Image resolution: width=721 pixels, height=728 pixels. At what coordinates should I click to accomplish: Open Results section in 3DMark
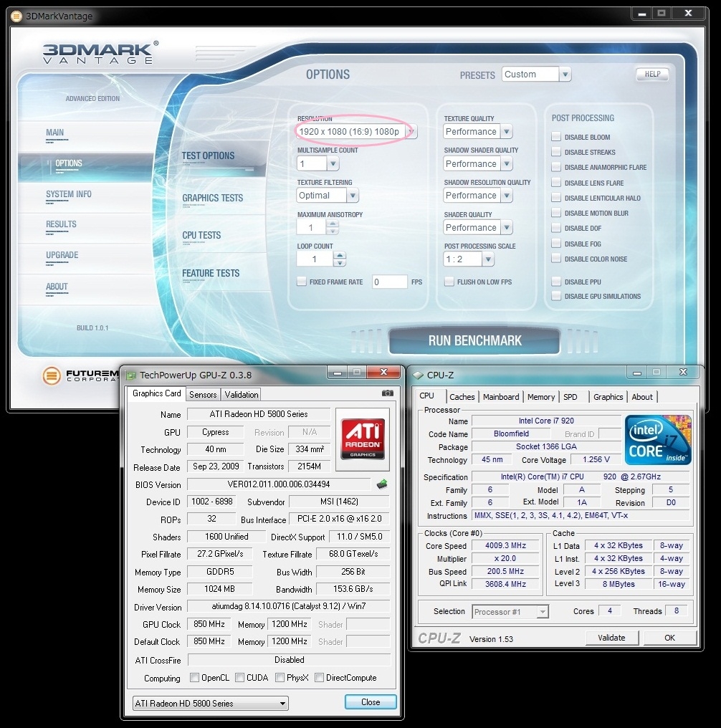[61, 224]
